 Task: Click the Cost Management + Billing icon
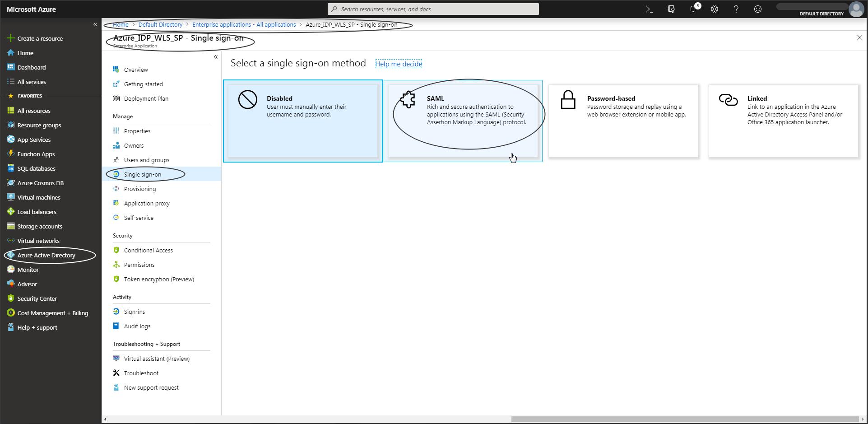coord(11,313)
